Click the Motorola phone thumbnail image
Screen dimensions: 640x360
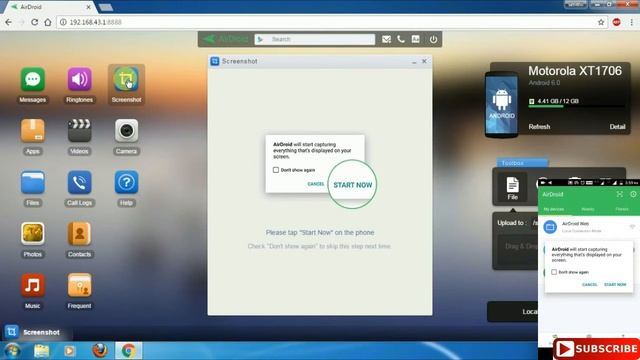[501, 104]
